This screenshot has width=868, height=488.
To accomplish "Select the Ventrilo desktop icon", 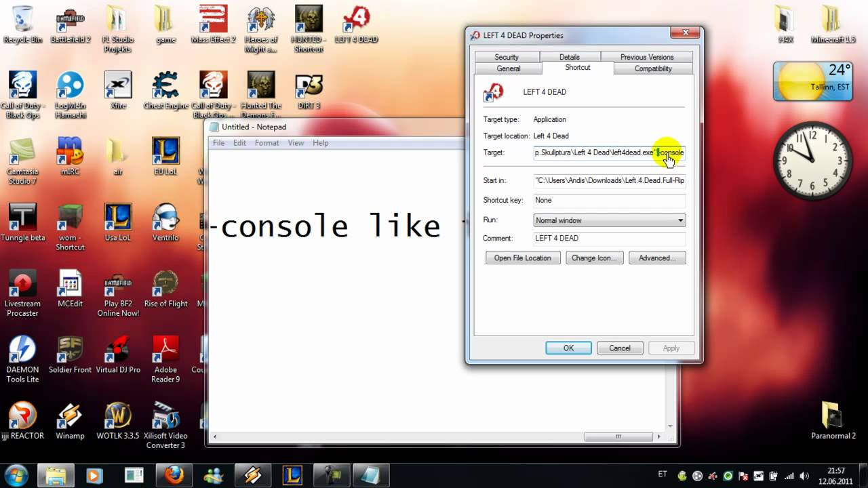I will [165, 223].
